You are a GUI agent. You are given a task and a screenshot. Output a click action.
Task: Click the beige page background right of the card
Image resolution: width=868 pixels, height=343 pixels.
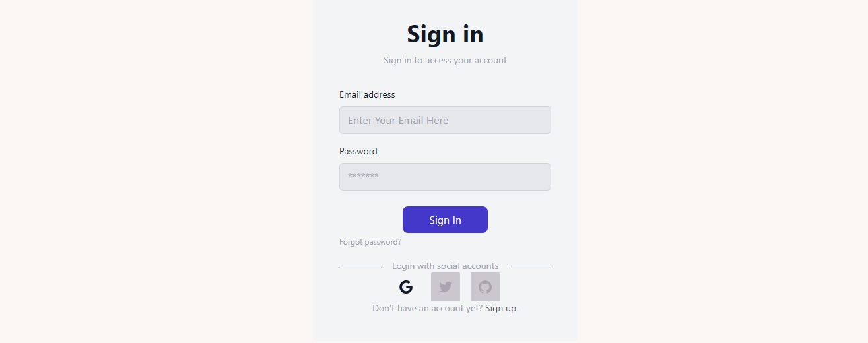[723, 171]
